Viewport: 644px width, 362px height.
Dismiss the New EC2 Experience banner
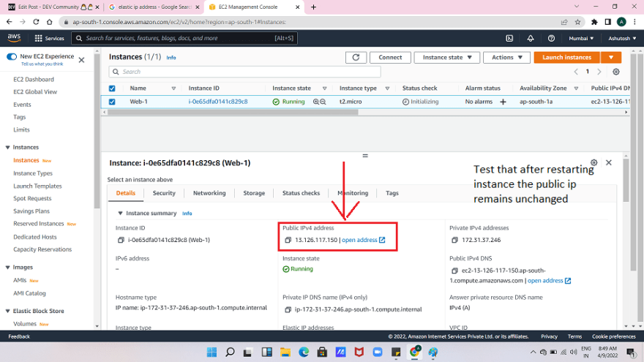click(81, 60)
